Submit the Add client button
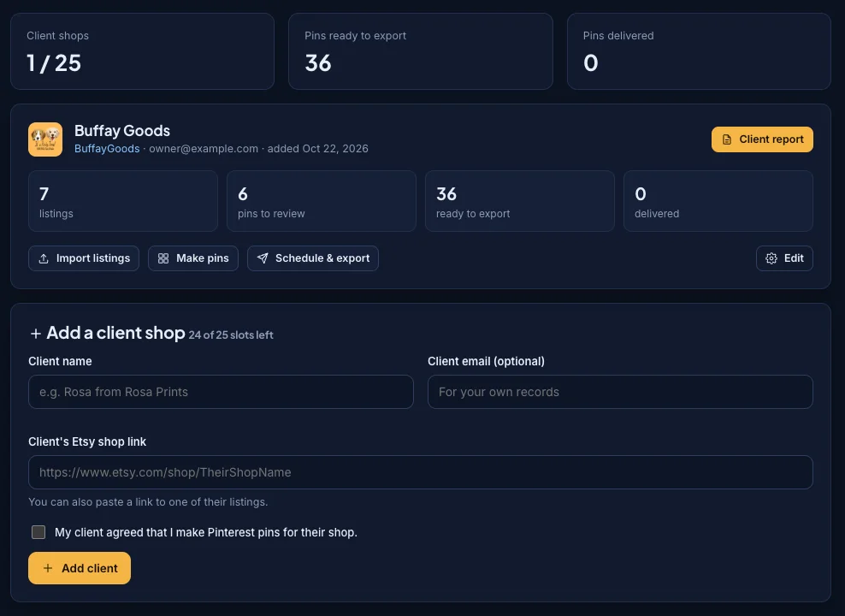The width and height of the screenshot is (845, 616). [x=80, y=568]
